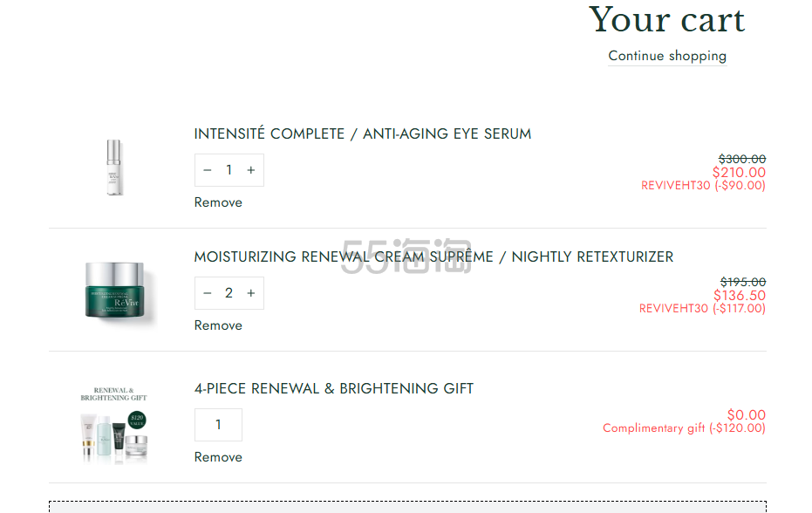Click the renewal cream quantity field showing 2
The height and width of the screenshot is (513, 812).
tap(229, 293)
